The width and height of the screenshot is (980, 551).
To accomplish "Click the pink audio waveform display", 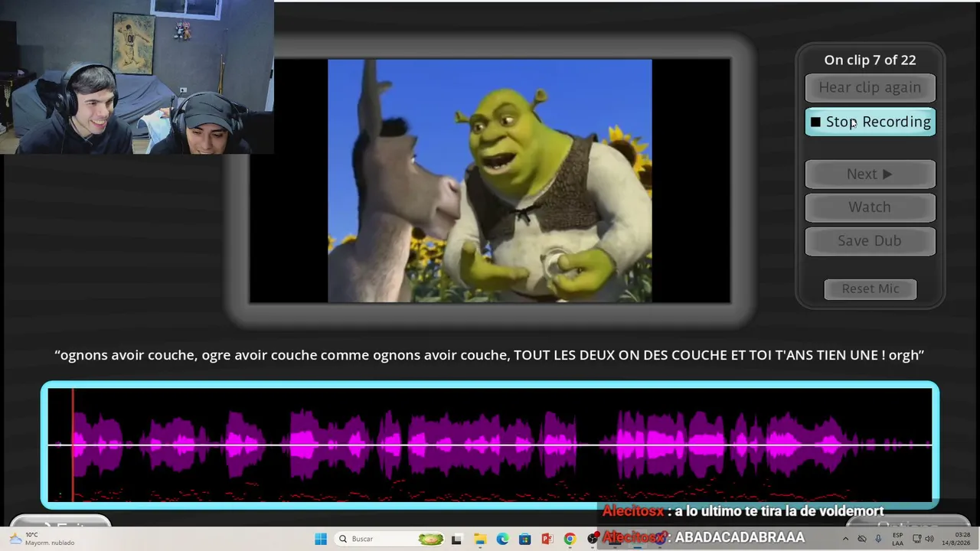I will pos(490,445).
